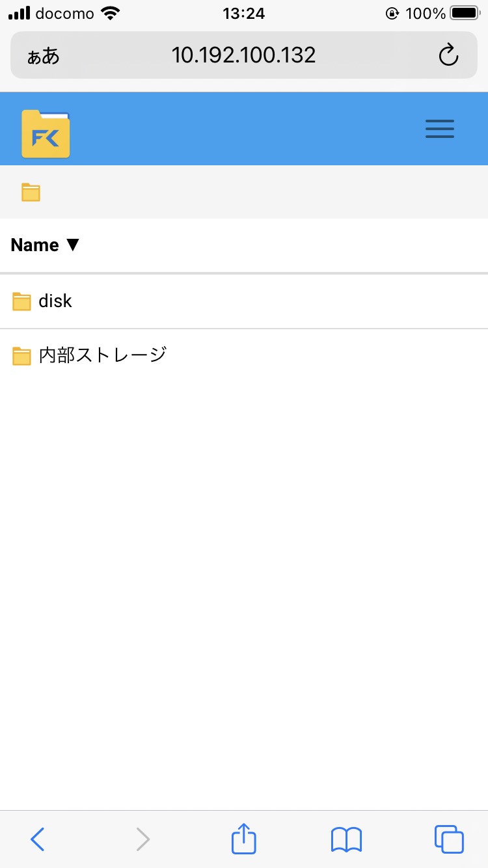Viewport: 488px width, 868px height.
Task: Go back using Safari back arrow
Action: (38, 839)
